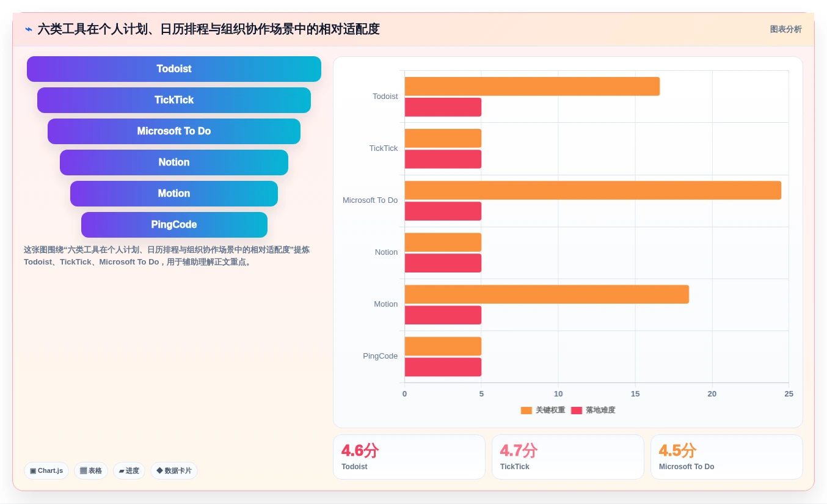Click the PingCode y-axis label
This screenshot has height=504, width=827.
(381, 356)
